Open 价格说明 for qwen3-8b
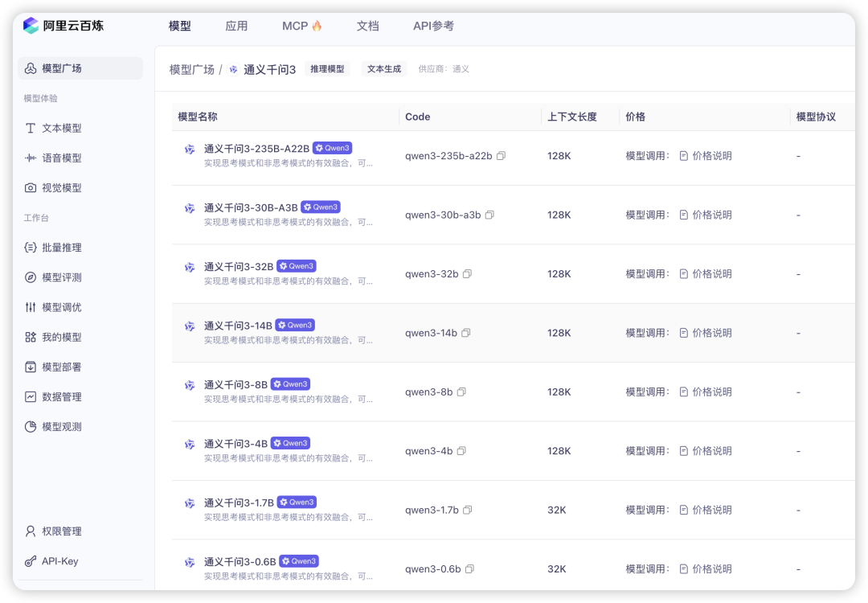 (x=706, y=392)
